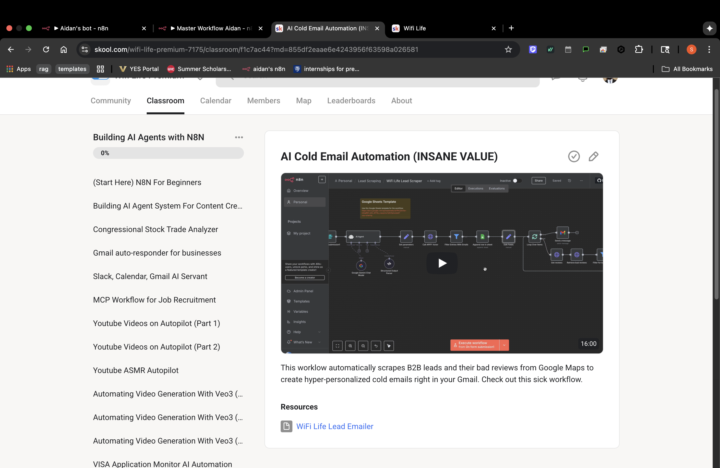The height and width of the screenshot is (468, 720).
Task: Click the Building AI Agents with N8N title
Action: click(x=148, y=137)
